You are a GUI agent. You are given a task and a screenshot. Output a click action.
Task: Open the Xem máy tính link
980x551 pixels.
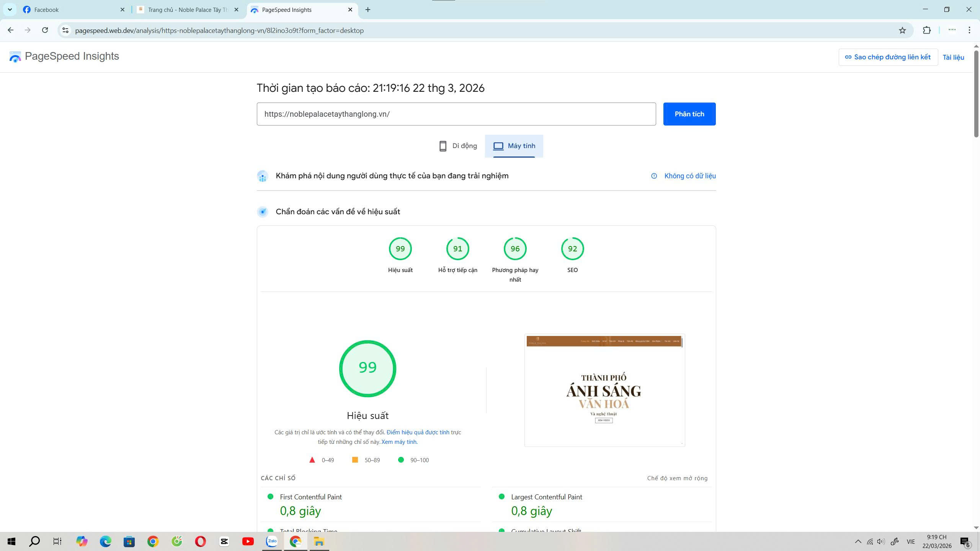tap(399, 442)
